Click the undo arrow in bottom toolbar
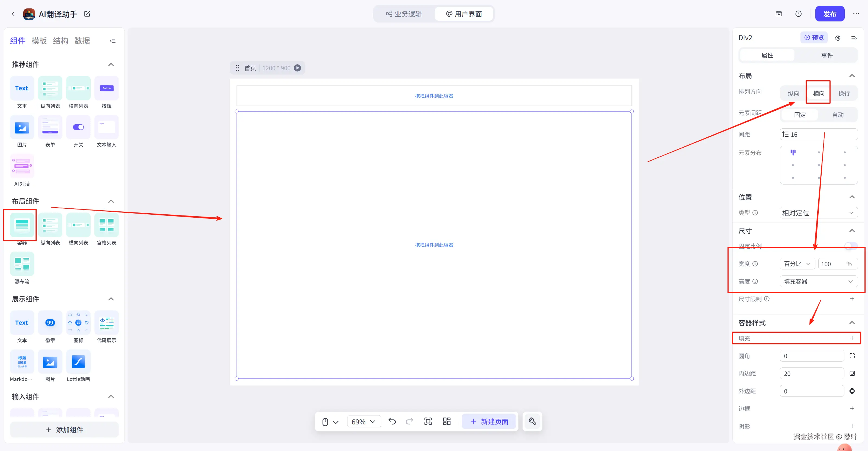Viewport: 868px width, 451px height. [x=392, y=421]
